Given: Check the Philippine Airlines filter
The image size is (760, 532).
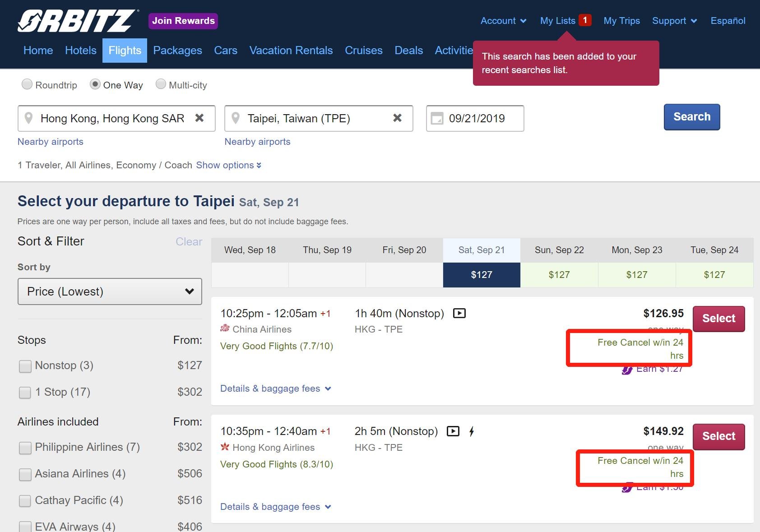Looking at the screenshot, I should (x=25, y=448).
